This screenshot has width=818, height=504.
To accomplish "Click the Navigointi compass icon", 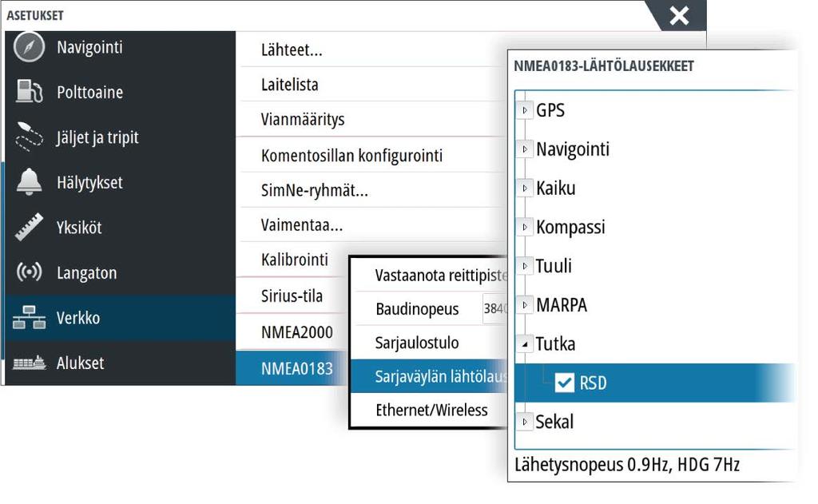I will (x=30, y=47).
